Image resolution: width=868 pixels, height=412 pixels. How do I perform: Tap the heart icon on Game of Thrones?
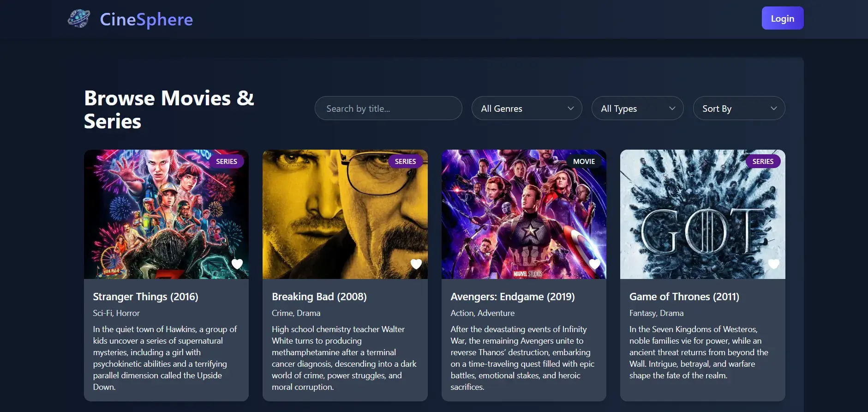(773, 264)
